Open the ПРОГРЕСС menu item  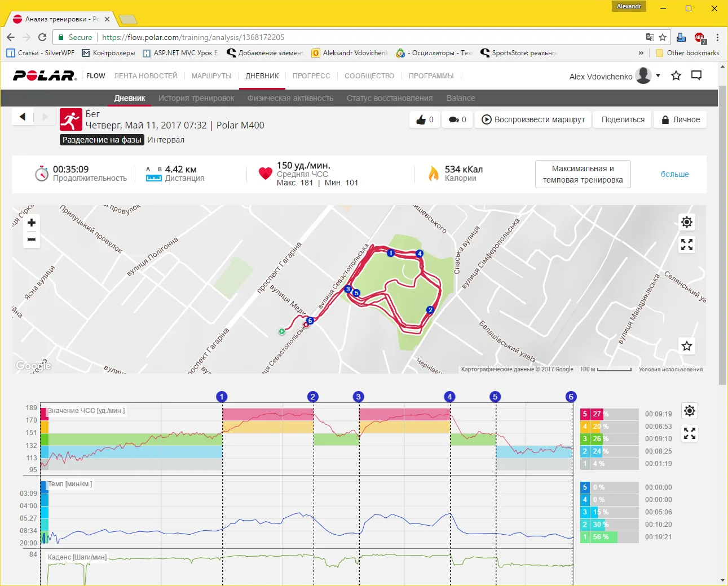[311, 76]
